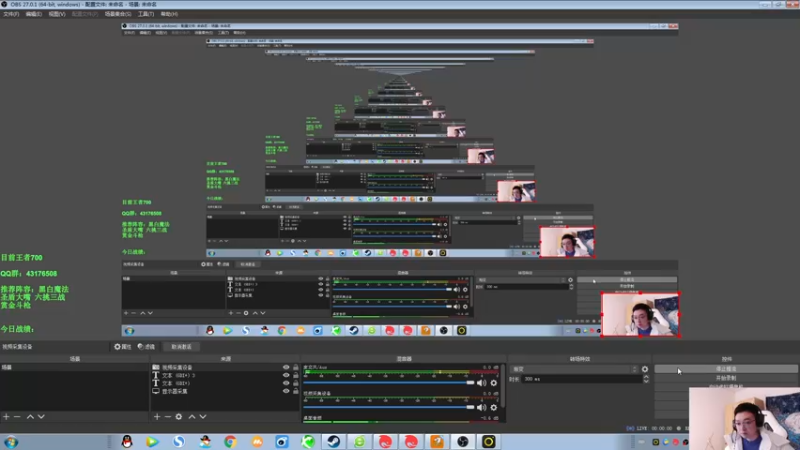Image resolution: width=800 pixels, height=450 pixels.
Task: Open the 帮助(H) menu
Action: [x=169, y=14]
